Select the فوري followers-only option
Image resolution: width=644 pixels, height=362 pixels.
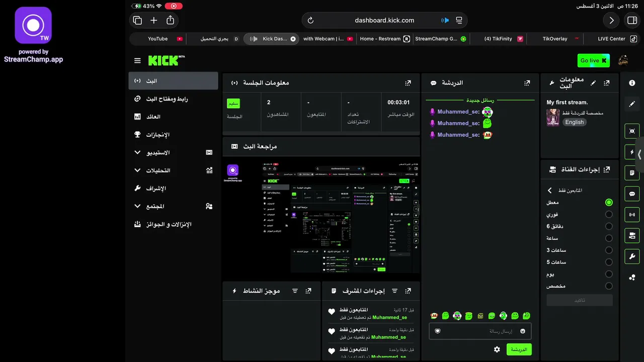click(x=609, y=214)
